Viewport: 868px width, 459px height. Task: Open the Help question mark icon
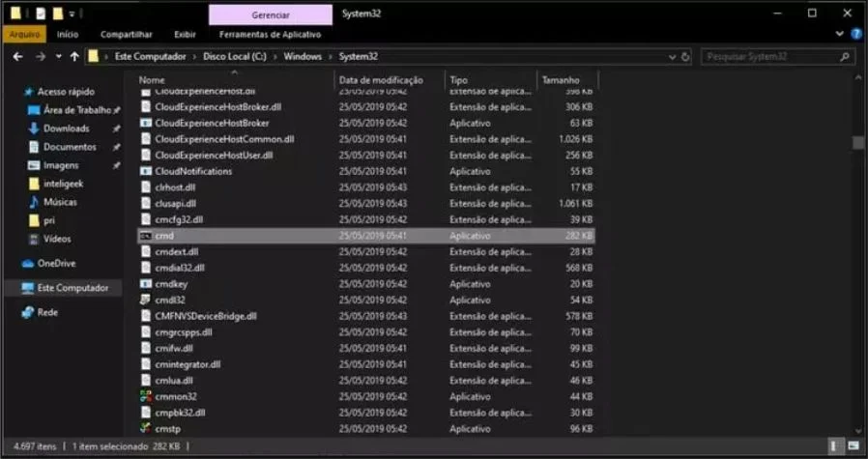tap(854, 34)
